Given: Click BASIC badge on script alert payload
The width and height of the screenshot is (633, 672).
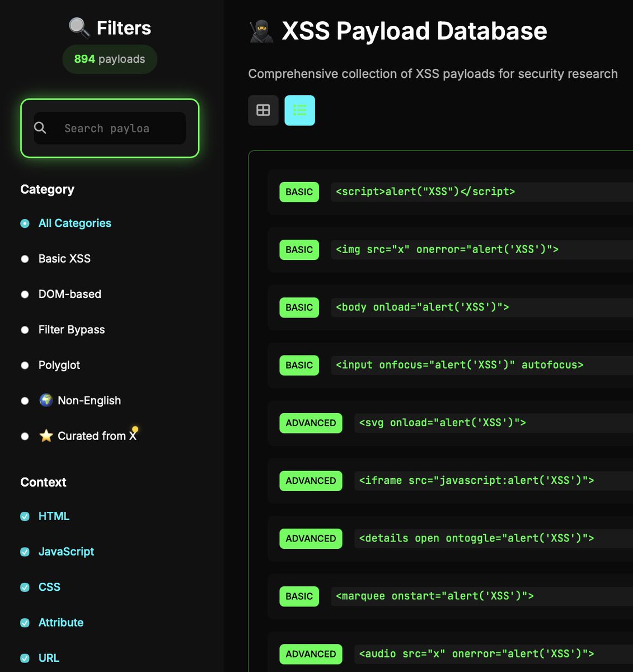Looking at the screenshot, I should pyautogui.click(x=299, y=192).
